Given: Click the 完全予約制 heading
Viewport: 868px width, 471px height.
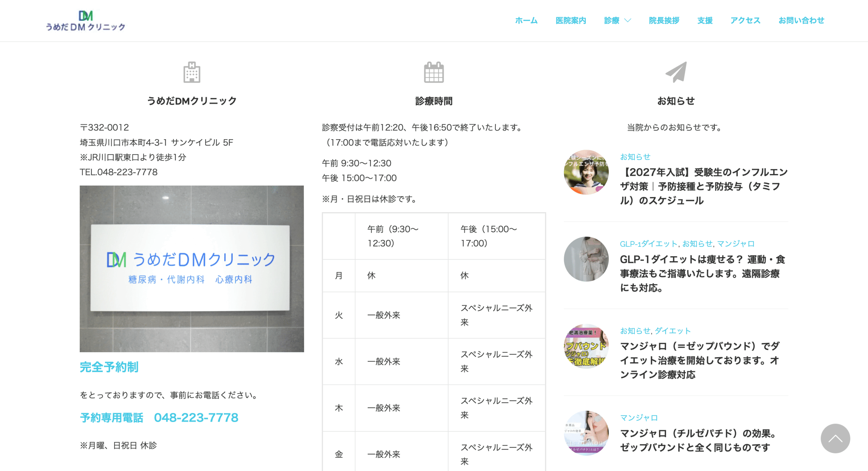Looking at the screenshot, I should tap(109, 367).
